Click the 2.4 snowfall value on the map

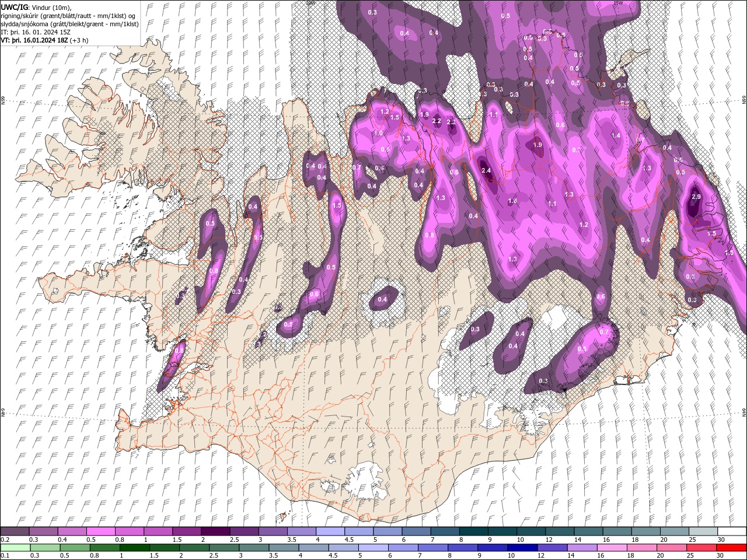487,170
